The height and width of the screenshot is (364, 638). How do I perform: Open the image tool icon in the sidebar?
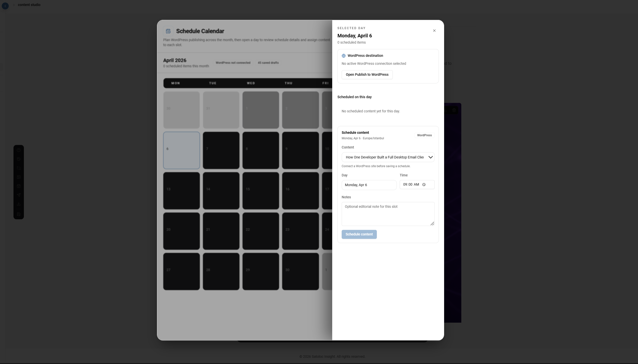[19, 177]
